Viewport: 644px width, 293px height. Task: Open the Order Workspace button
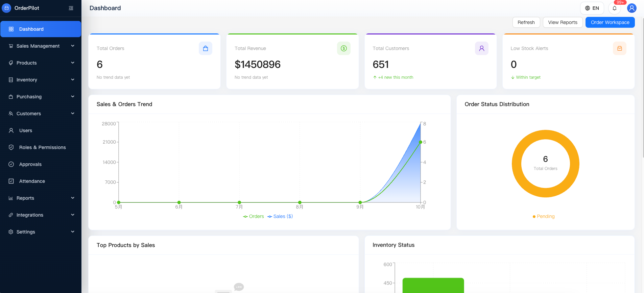[x=610, y=22]
